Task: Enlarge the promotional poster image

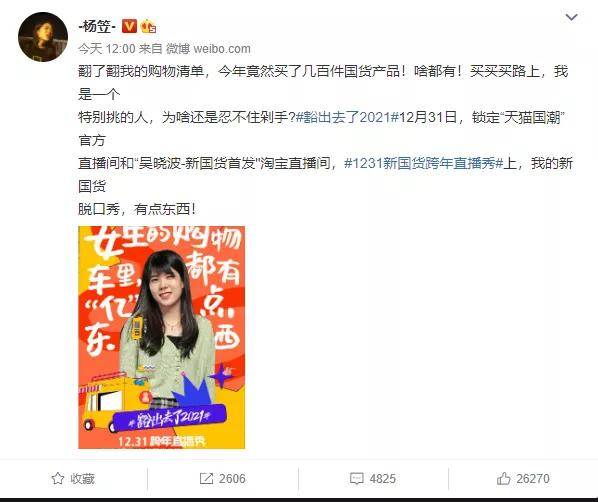Action: point(162,337)
